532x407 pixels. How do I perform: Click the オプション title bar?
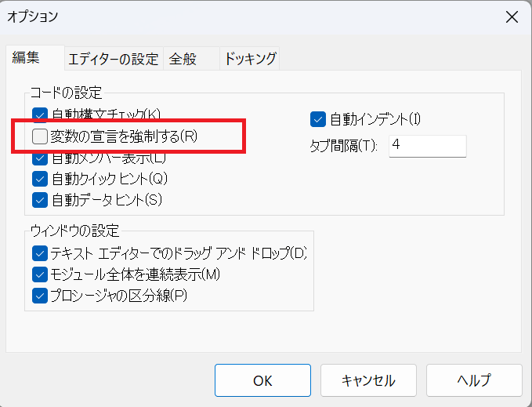coord(235,16)
